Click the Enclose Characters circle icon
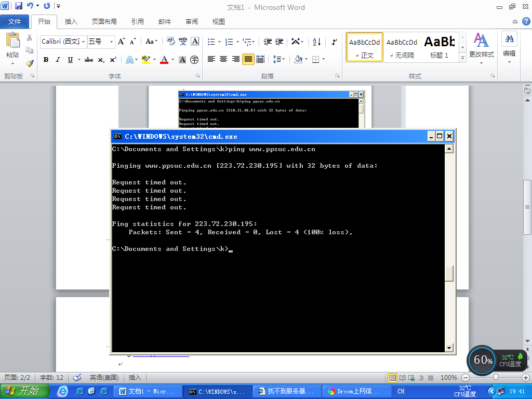 coord(194,60)
